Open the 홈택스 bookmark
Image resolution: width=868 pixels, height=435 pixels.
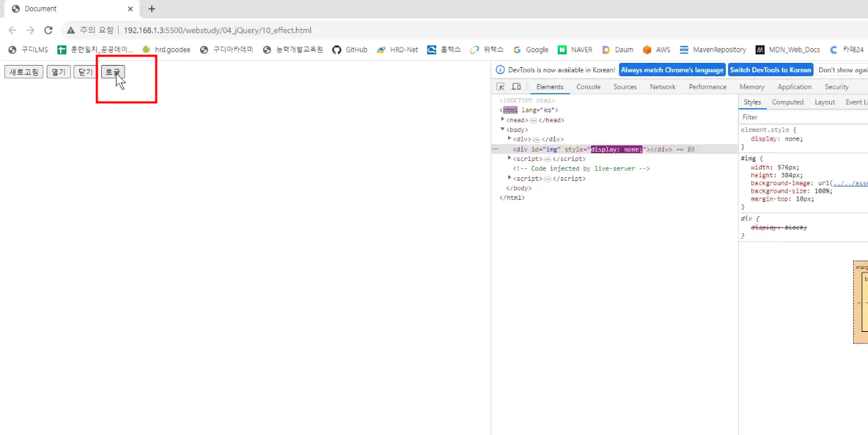444,50
